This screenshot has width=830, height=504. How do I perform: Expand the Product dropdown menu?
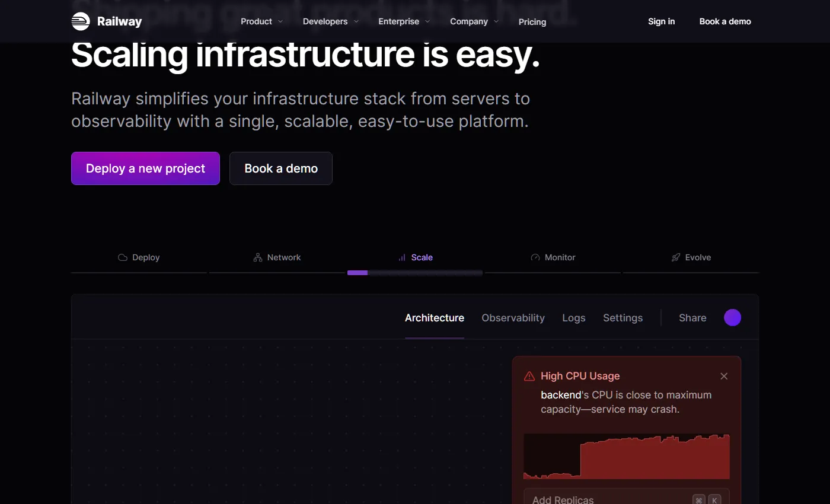coord(261,21)
